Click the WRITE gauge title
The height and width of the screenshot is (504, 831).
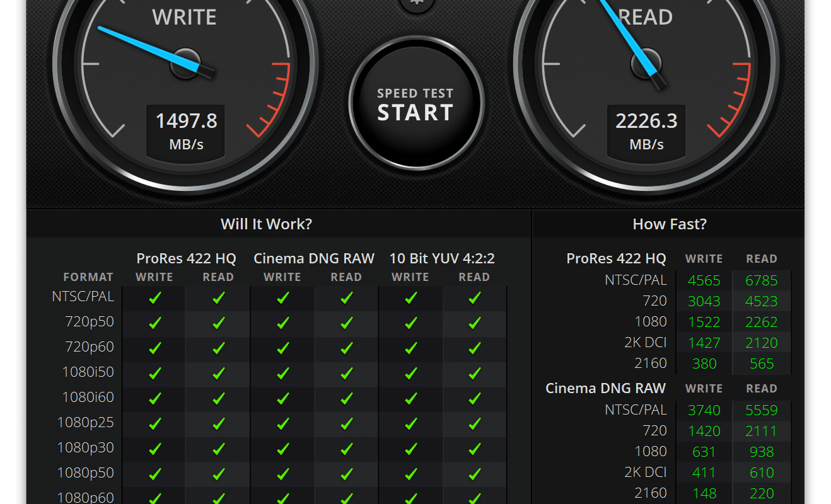point(184,17)
